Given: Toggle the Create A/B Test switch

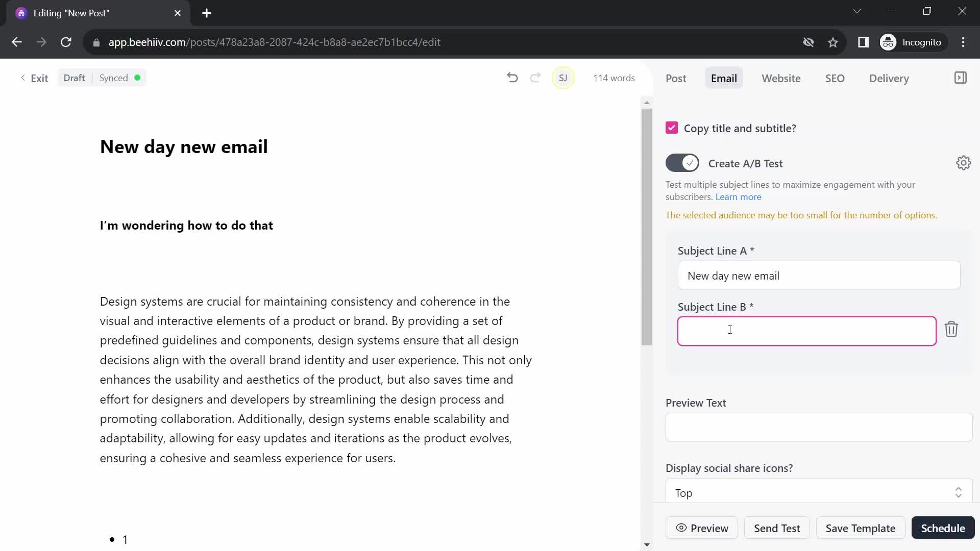Looking at the screenshot, I should point(683,163).
